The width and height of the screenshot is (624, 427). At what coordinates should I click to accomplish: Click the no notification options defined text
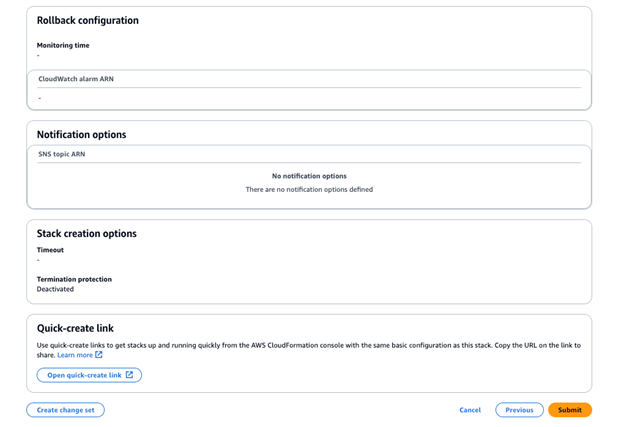tap(309, 189)
